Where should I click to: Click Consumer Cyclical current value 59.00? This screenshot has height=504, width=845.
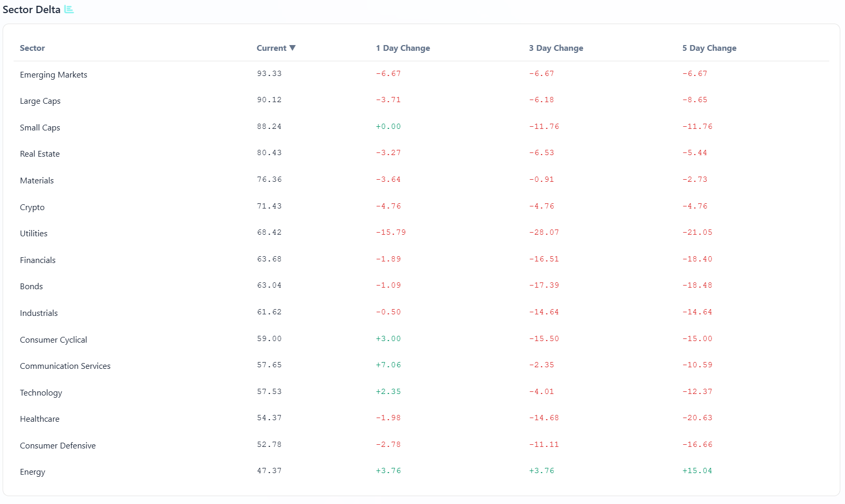(x=269, y=338)
